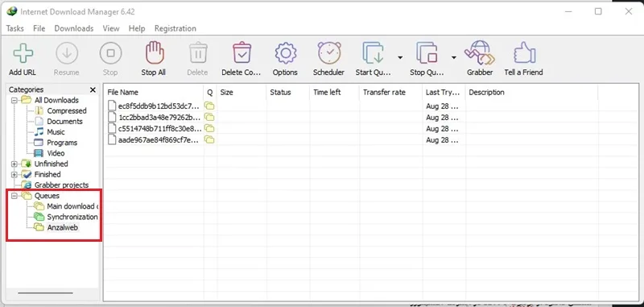Click the Start Queue icon
Viewport: 644px width, 307px height.
click(374, 53)
